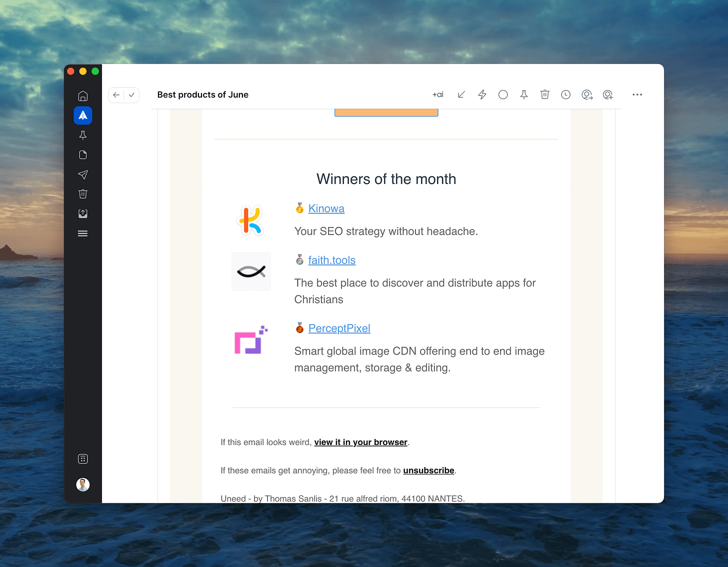Viewport: 728px width, 567px height.
Task: Pin this email using the toolbar pin icon
Action: pyautogui.click(x=524, y=94)
